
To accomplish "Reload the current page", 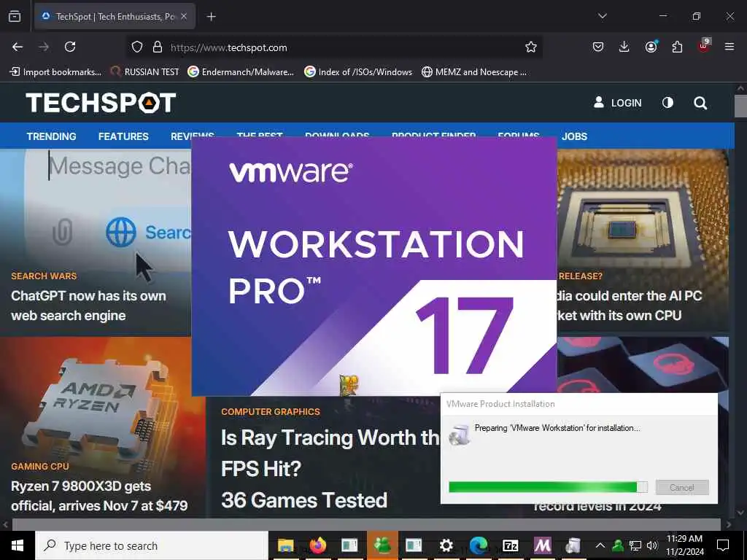I will click(70, 47).
